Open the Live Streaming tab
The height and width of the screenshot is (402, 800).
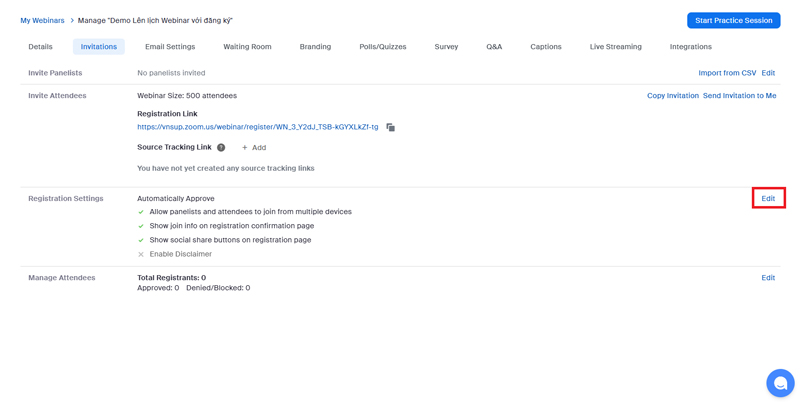point(616,46)
